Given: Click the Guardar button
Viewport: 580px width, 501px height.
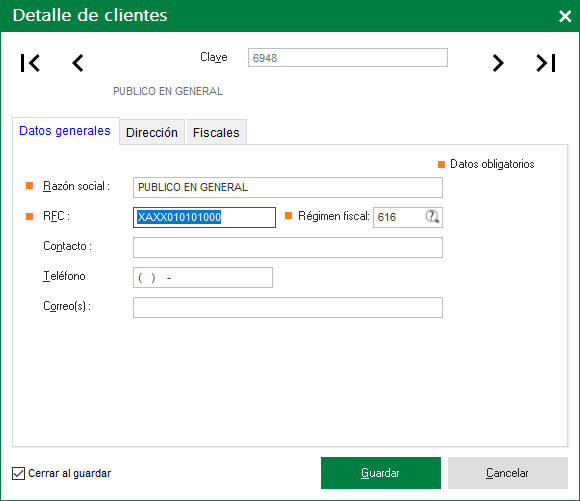Looking at the screenshot, I should (x=381, y=473).
